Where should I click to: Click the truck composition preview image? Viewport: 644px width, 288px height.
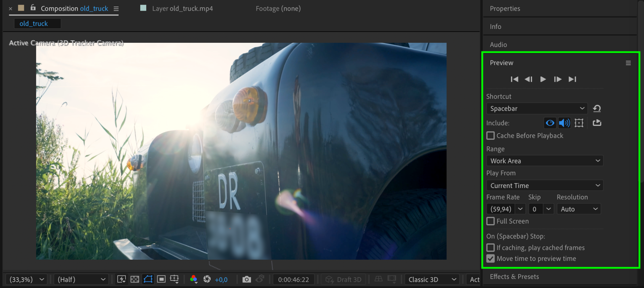pyautogui.click(x=241, y=151)
